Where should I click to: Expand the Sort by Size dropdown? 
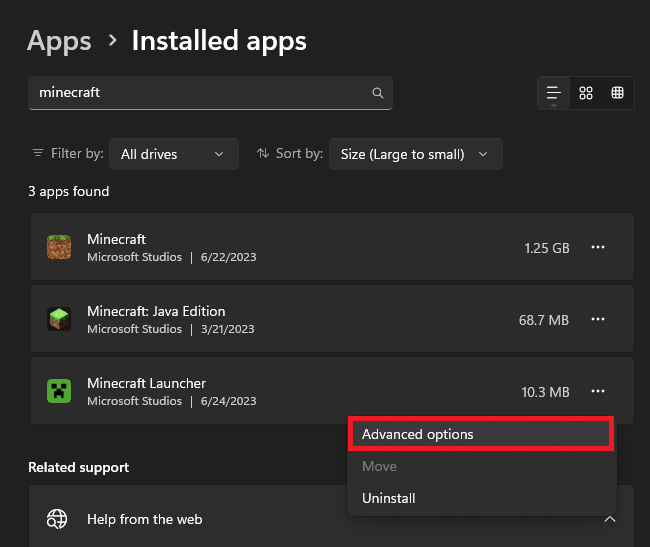[x=414, y=154]
